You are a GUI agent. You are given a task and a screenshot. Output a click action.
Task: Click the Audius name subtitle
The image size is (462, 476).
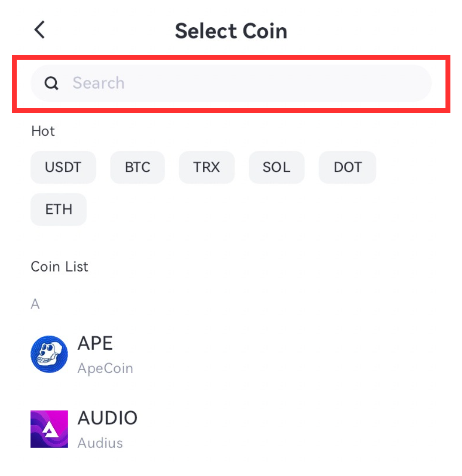pyautogui.click(x=100, y=443)
